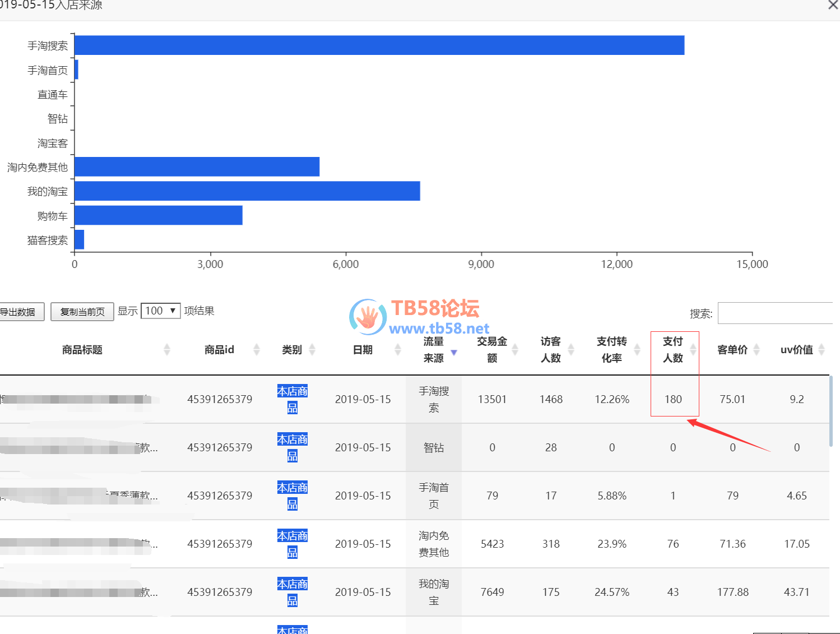Sort by uv价值 column

pyautogui.click(x=822, y=350)
